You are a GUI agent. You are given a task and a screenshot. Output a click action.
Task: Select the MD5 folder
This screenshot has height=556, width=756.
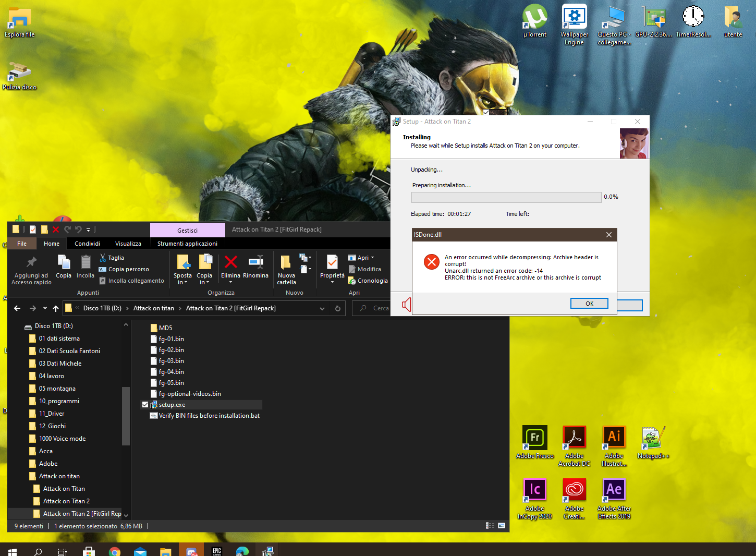(x=161, y=328)
